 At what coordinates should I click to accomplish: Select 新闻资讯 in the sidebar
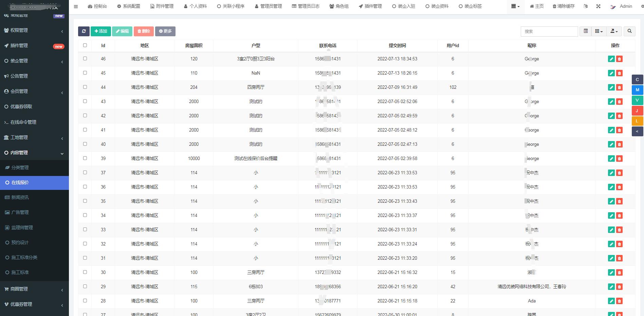click(x=20, y=197)
